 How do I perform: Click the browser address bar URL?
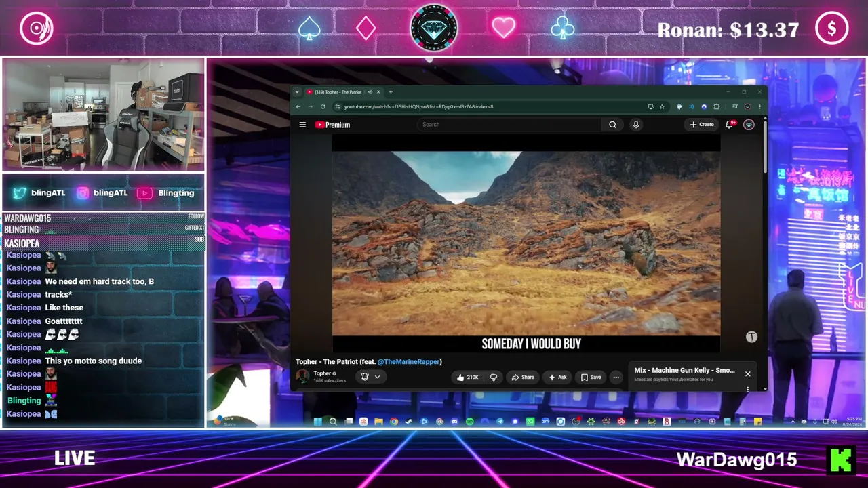(x=418, y=106)
